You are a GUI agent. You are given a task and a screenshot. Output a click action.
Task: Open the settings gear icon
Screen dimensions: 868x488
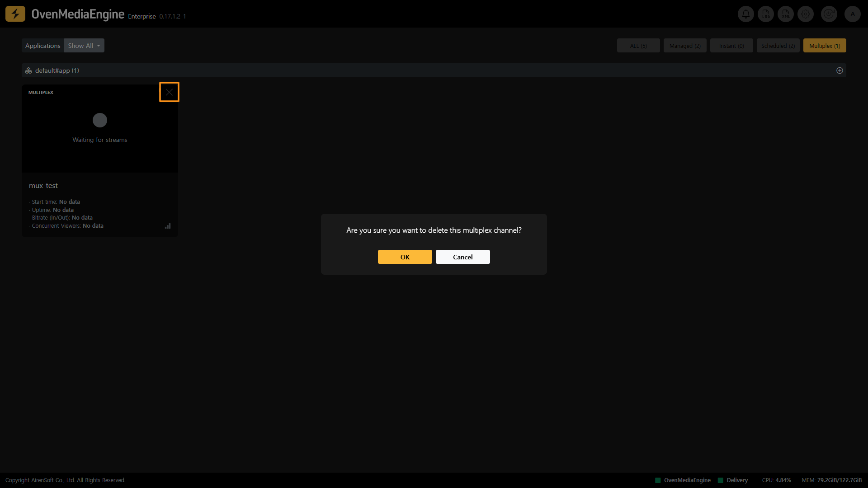805,14
